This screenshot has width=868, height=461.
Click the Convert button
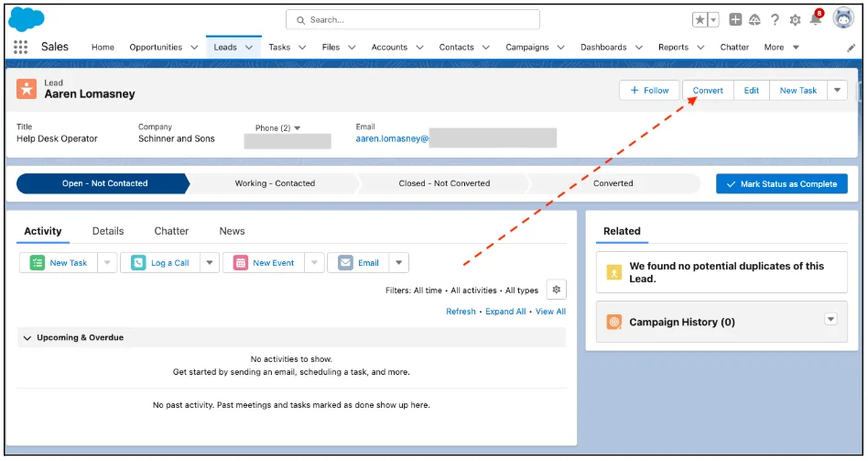pos(708,91)
